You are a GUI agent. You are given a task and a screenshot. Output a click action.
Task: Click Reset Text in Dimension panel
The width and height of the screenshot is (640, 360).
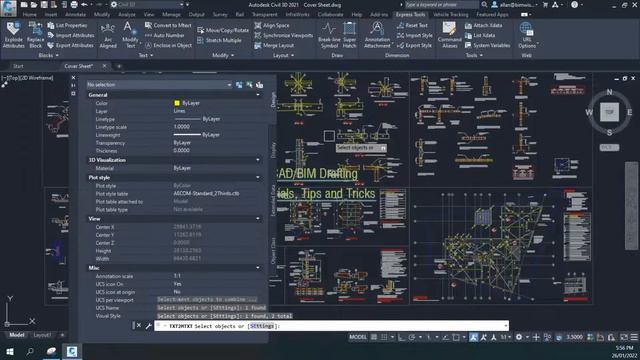[x=412, y=25]
